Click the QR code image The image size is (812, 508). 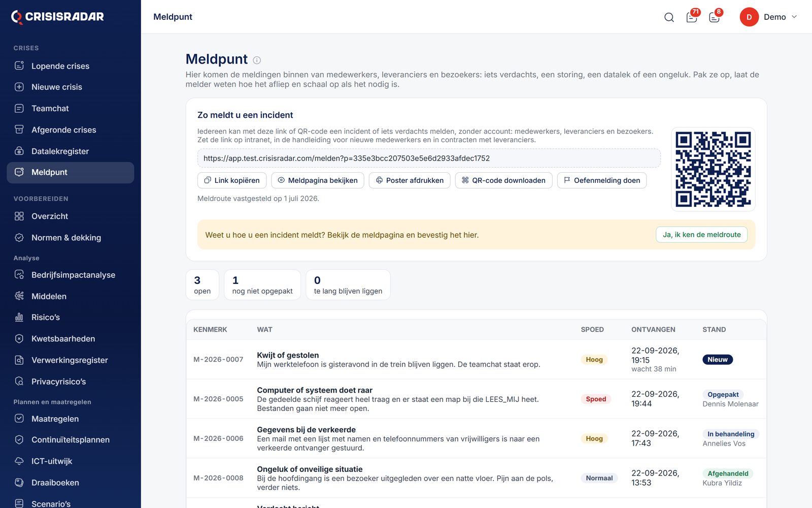pyautogui.click(x=713, y=169)
